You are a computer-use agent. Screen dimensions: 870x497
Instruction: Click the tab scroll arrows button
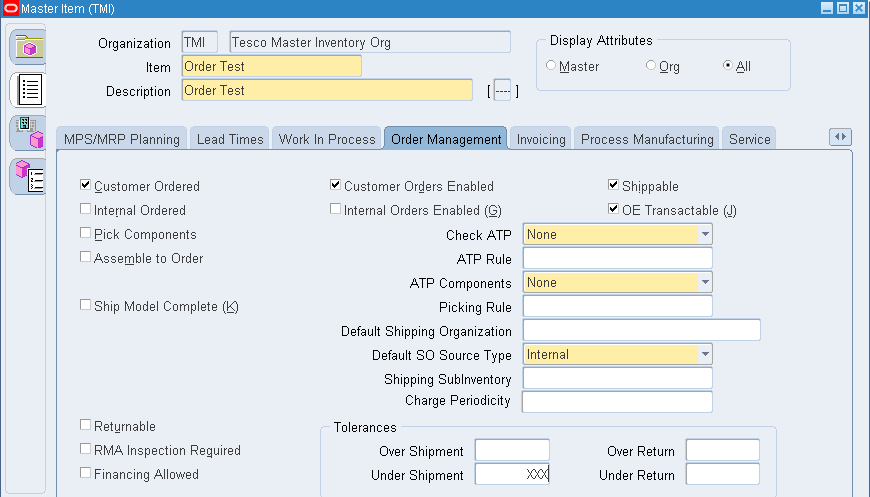(x=840, y=137)
